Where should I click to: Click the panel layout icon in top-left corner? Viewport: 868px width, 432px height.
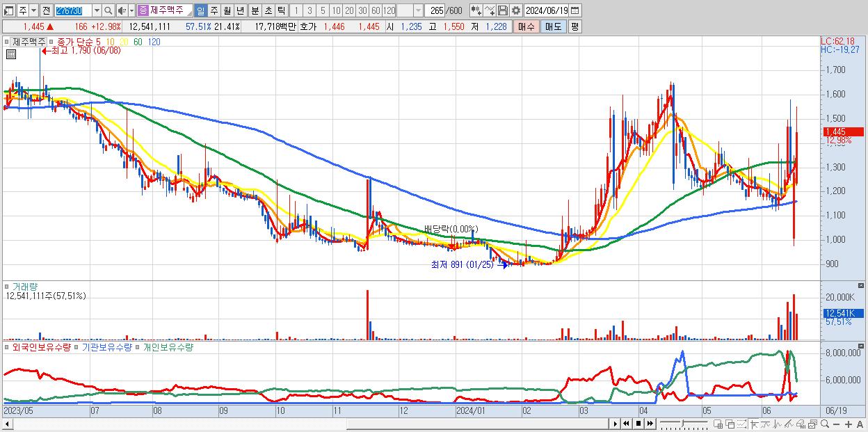8,11
